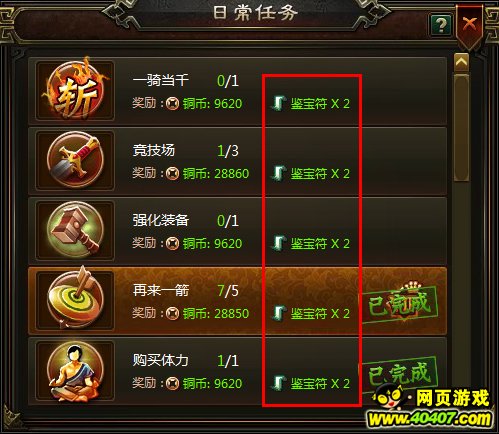Click copper coin icon in 竞技场 reward

pyautogui.click(x=173, y=174)
